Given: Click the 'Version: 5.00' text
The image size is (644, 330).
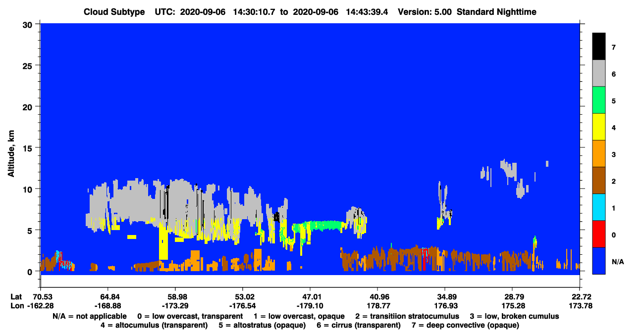Looking at the screenshot, I should 425,12.
